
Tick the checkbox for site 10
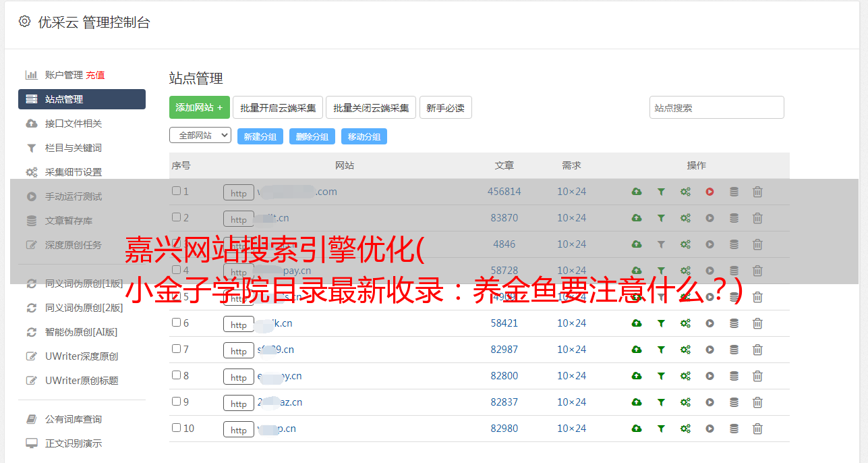point(176,428)
